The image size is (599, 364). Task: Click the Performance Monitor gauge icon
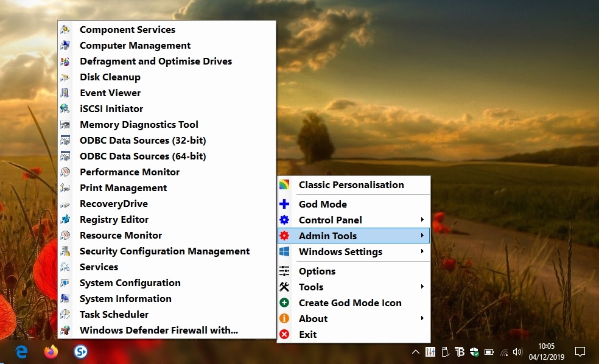(x=65, y=172)
